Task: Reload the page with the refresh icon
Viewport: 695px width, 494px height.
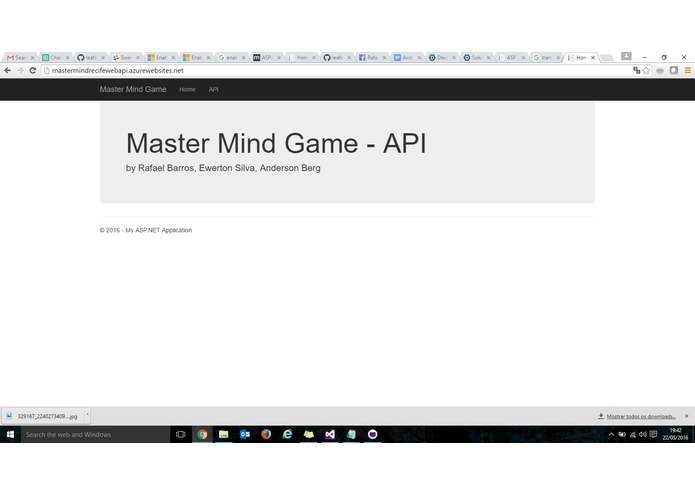Action: (x=32, y=70)
